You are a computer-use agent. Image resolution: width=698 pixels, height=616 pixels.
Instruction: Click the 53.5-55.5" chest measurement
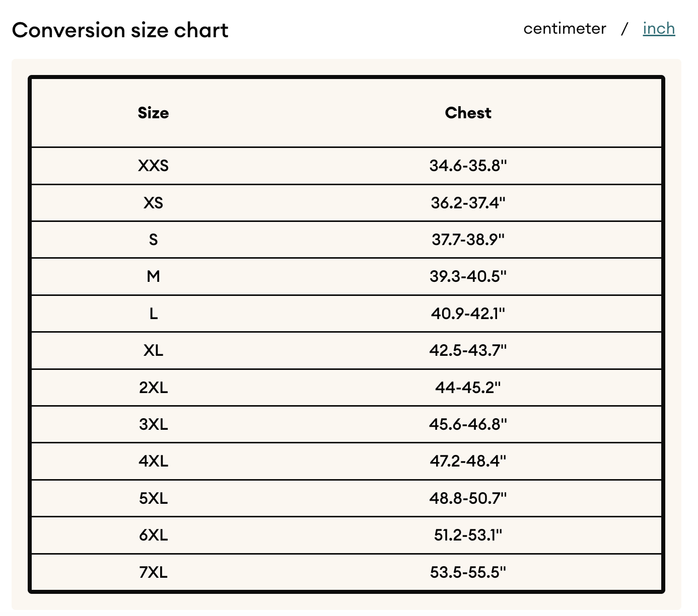click(468, 572)
